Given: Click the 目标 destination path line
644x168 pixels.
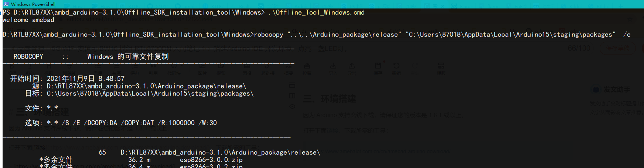Looking at the screenshot, I should pos(139,94).
